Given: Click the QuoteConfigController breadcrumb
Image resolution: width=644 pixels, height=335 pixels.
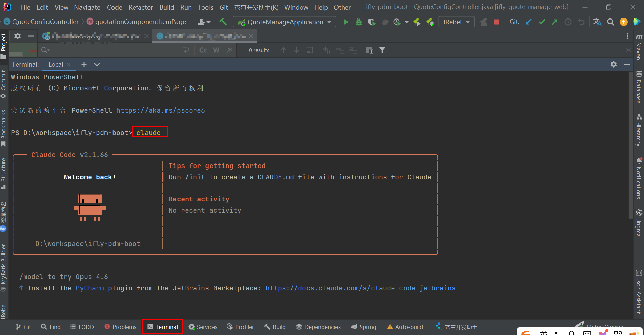Looking at the screenshot, I should (x=42, y=22).
